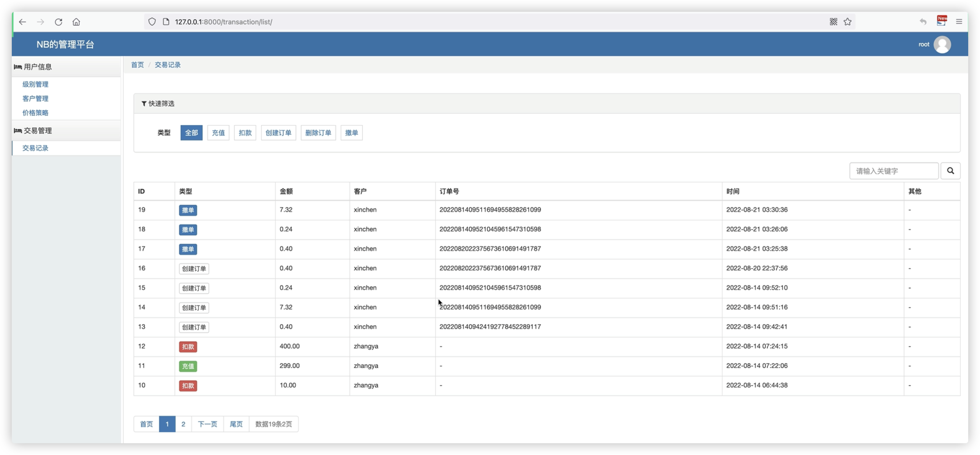Click the 首页 breadcrumb link
The image size is (980, 455).
pos(137,65)
